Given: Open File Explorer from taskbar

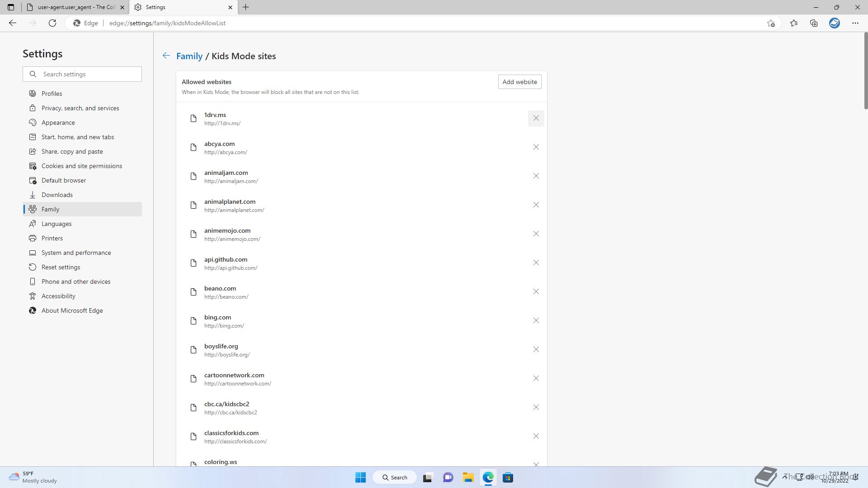Looking at the screenshot, I should (468, 477).
